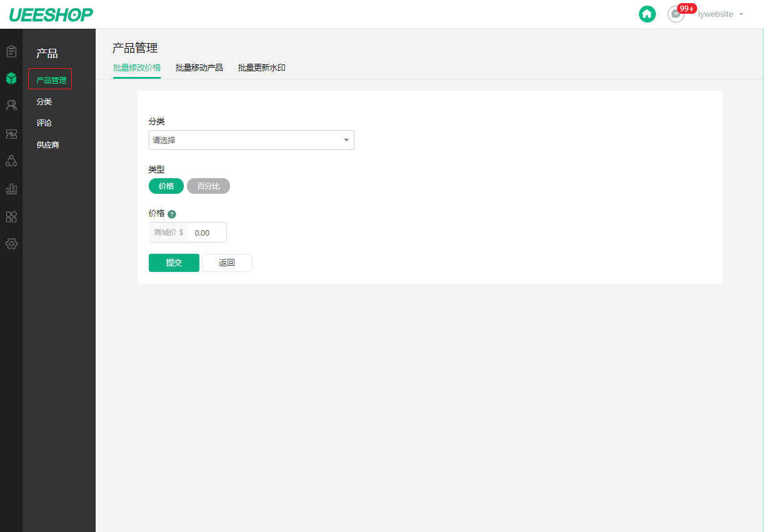
Task: Open 产品管理 in the side menu
Action: click(x=50, y=79)
